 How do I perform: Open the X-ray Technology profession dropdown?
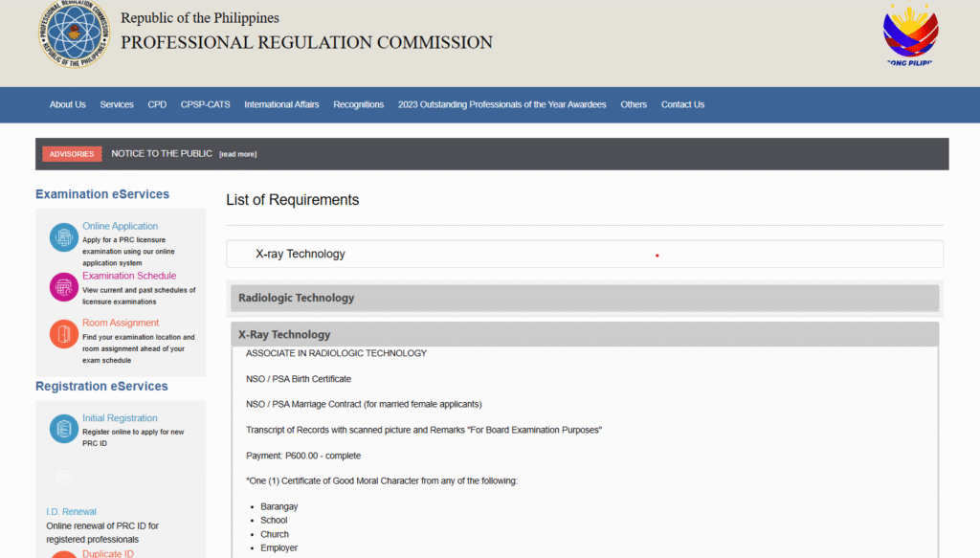pos(585,254)
